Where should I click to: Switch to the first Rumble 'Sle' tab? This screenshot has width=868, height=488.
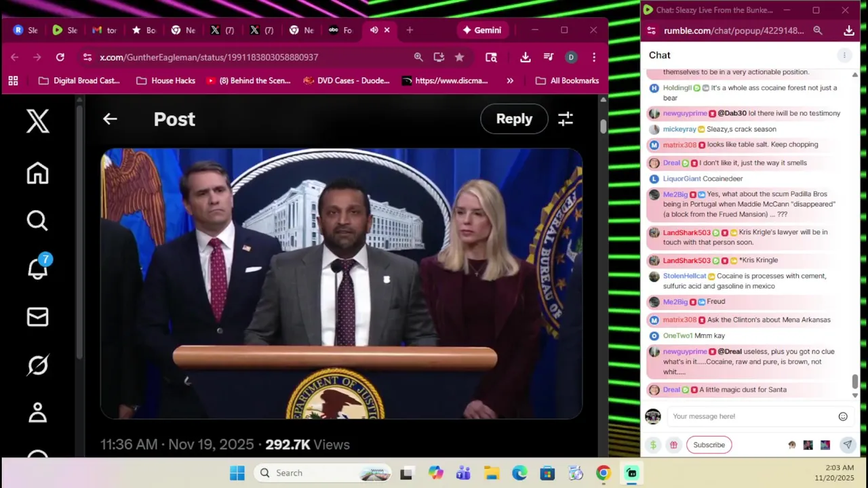tap(25, 30)
